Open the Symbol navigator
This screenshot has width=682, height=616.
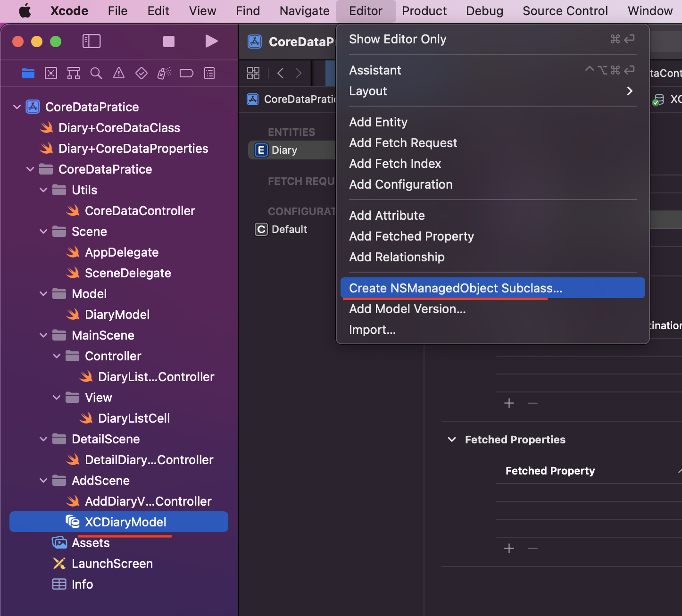[x=74, y=73]
